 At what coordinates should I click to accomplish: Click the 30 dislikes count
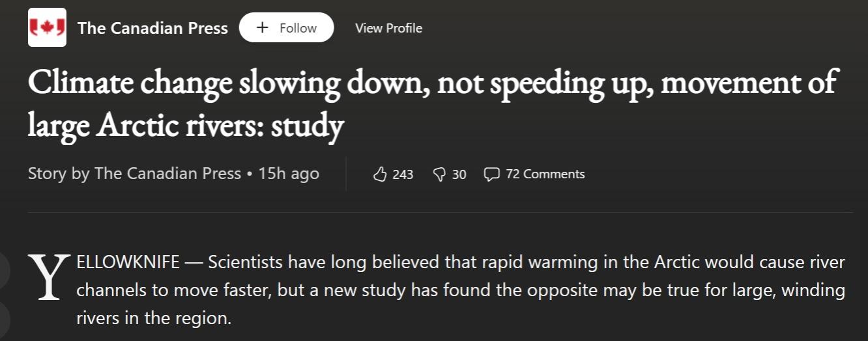[459, 174]
